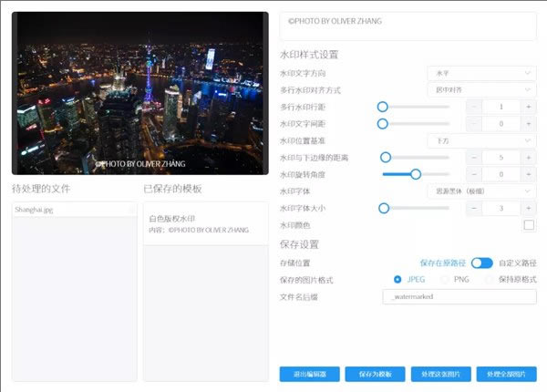
Task: Click the 水印与下边缘的距离 value field showing 5
Action: (x=501, y=158)
